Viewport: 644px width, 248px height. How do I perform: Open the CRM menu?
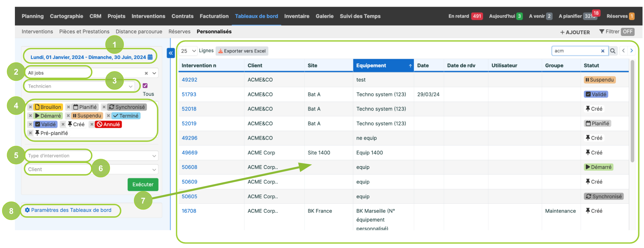[x=95, y=16]
